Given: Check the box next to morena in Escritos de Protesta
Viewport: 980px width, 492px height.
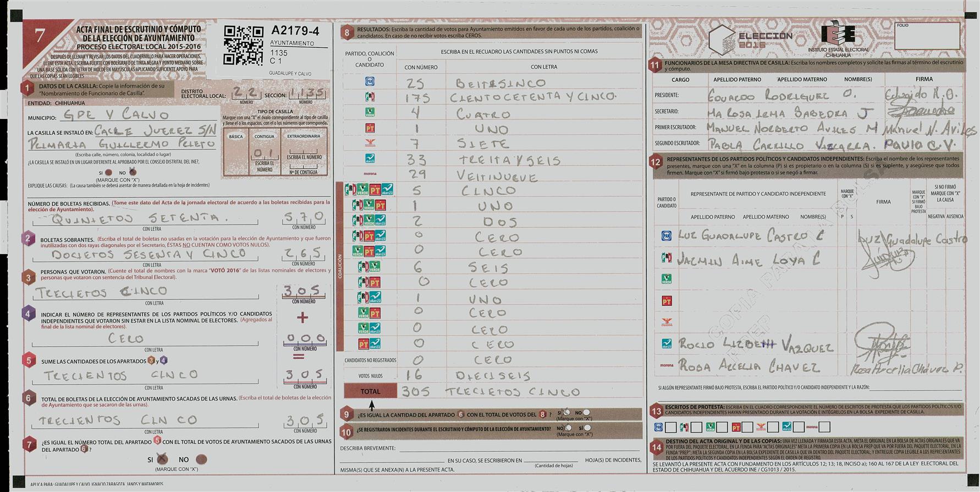Looking at the screenshot, I should tap(824, 427).
